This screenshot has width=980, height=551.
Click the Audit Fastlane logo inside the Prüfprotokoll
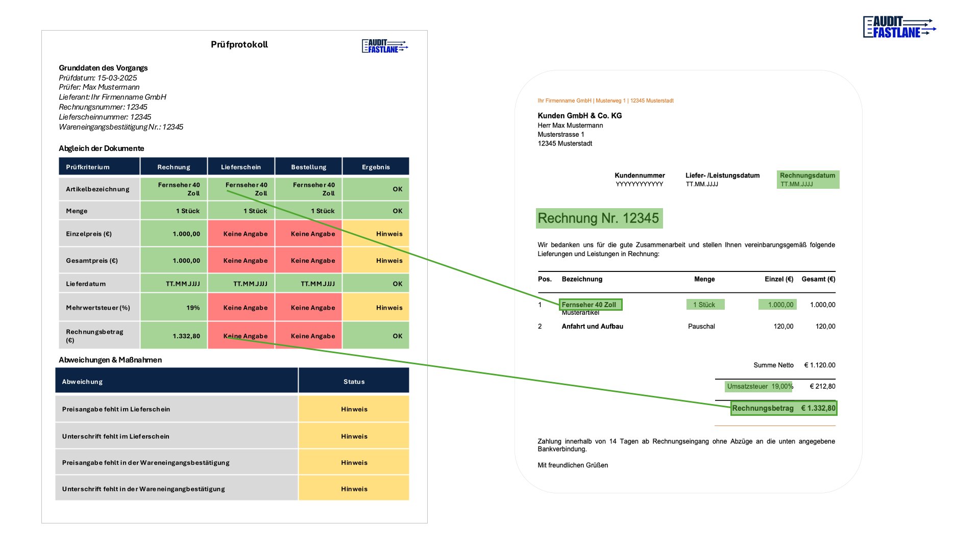[x=385, y=46]
